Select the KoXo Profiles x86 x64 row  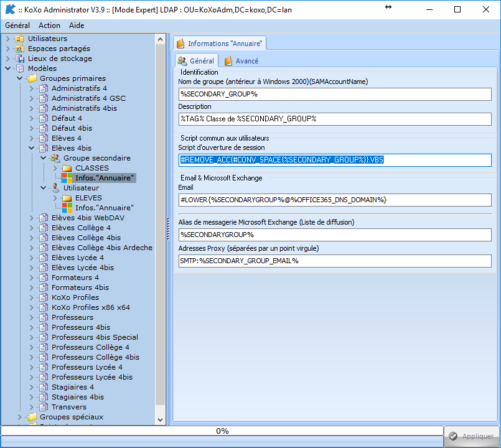(91, 307)
